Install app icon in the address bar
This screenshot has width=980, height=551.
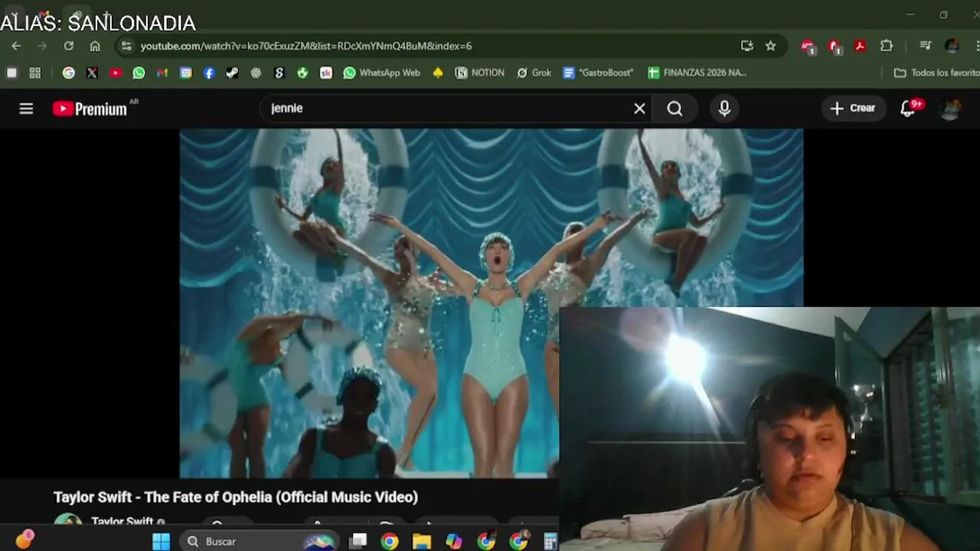point(747,46)
